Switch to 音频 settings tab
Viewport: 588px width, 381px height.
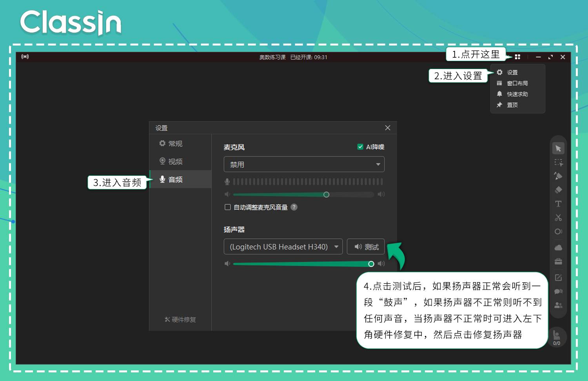181,179
